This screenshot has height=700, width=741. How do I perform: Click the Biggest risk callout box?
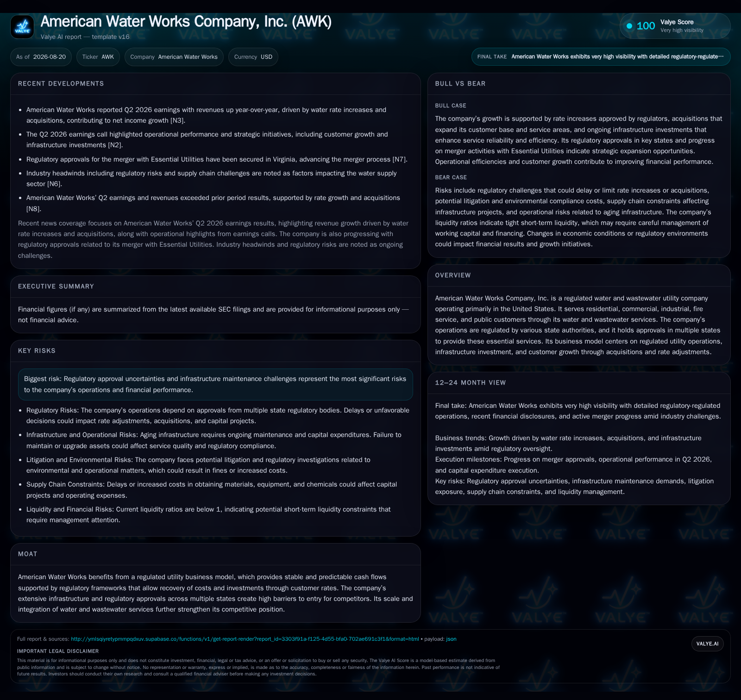tap(215, 384)
